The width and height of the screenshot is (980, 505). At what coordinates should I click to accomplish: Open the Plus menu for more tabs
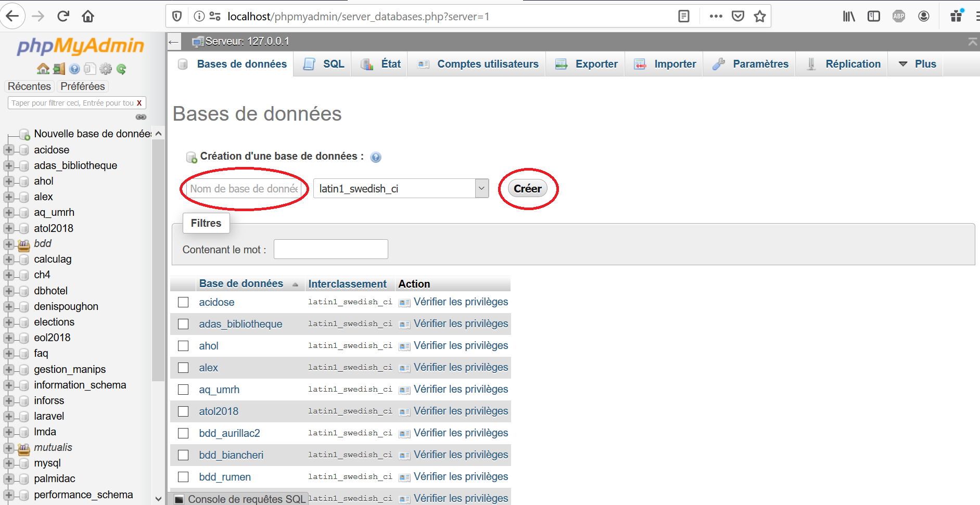click(x=918, y=64)
